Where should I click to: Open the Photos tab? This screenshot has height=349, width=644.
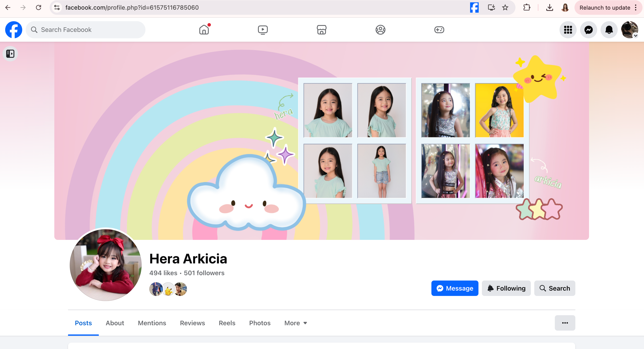tap(259, 323)
